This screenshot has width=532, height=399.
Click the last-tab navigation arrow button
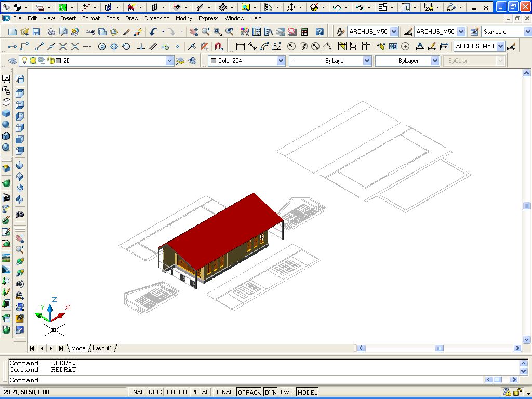tap(61, 348)
